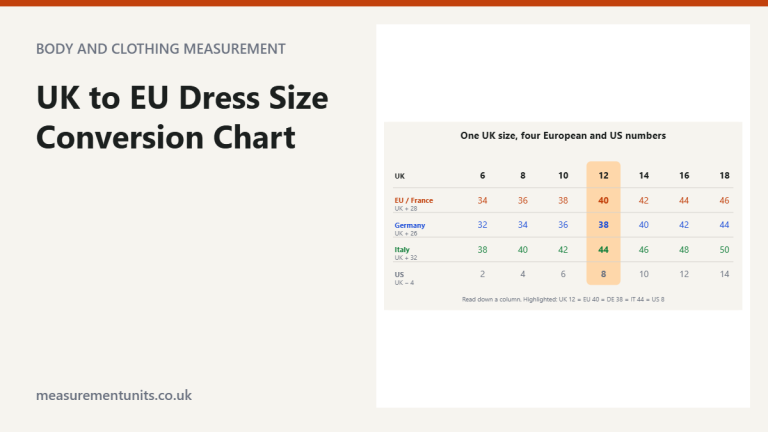Screen dimensions: 768x432
Task: Click Italy value 42 under UK 10
Action: coord(563,250)
